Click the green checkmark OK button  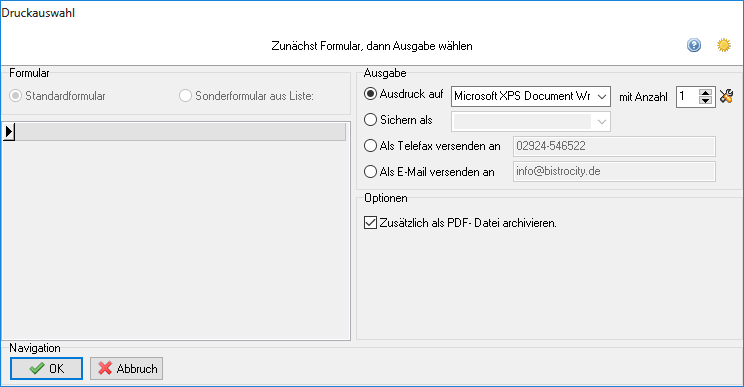click(46, 369)
